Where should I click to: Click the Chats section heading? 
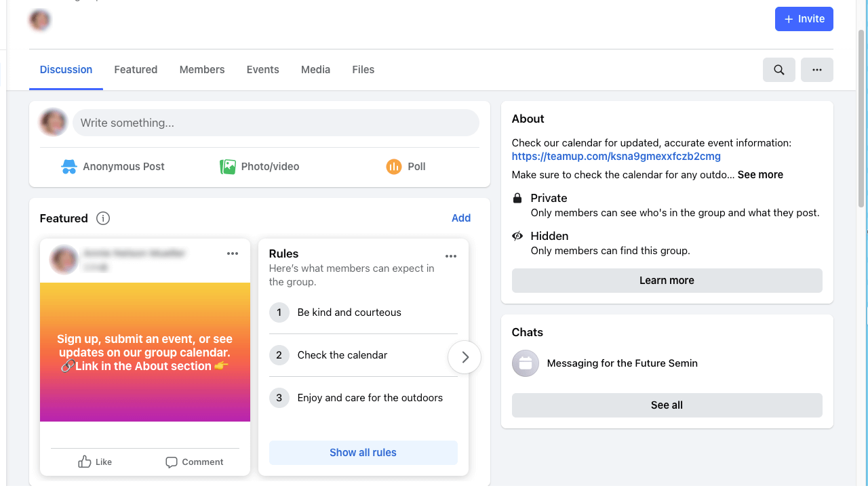pos(528,332)
